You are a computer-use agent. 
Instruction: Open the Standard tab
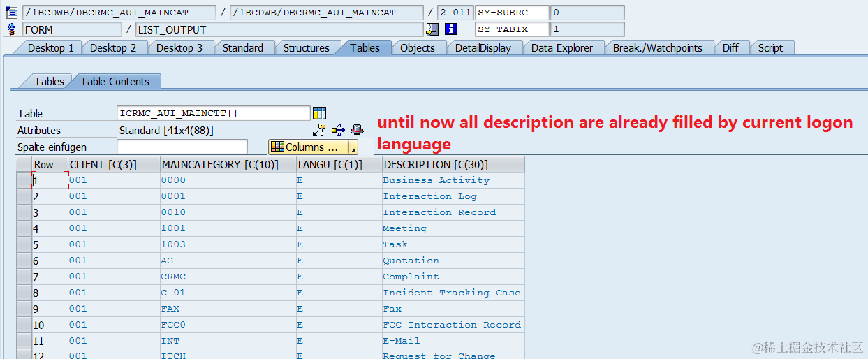click(x=243, y=47)
